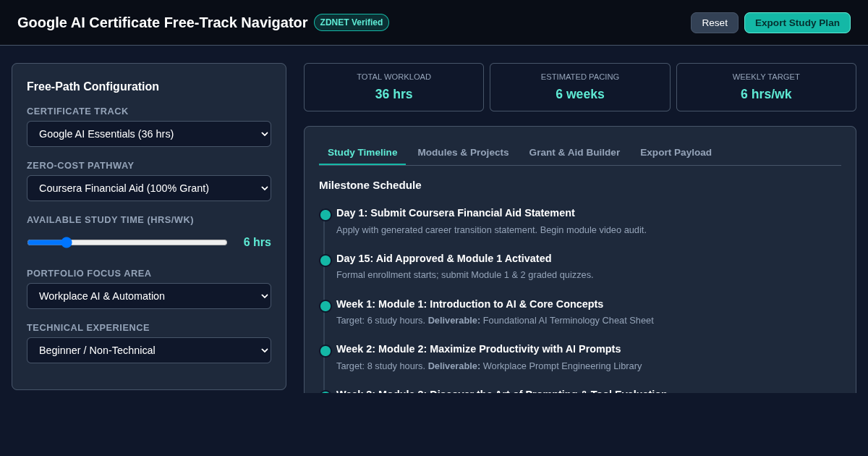Click 'Foundational AI Terminology Cheat Sheet' deliverable text
The width and height of the screenshot is (868, 456).
point(568,321)
